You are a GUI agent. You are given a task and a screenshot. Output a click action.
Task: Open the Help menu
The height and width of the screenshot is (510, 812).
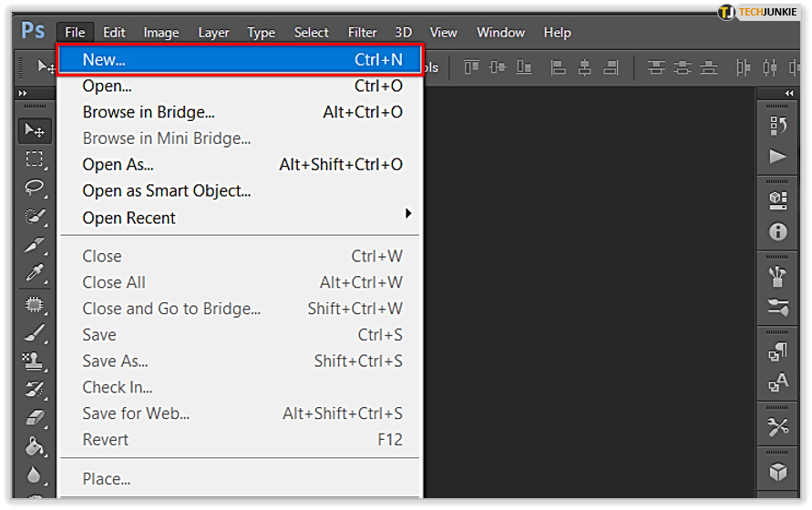(x=557, y=33)
